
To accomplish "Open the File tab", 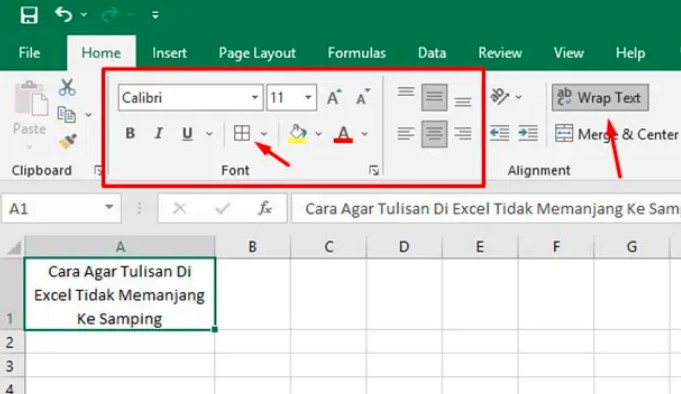I will (x=29, y=53).
